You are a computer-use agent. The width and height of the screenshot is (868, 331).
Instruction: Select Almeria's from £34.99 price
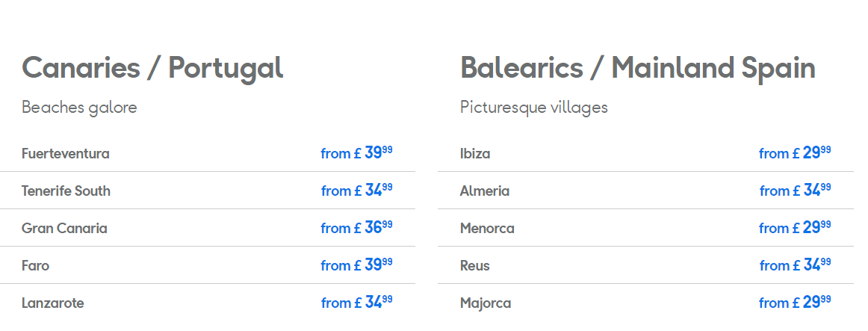click(x=795, y=191)
